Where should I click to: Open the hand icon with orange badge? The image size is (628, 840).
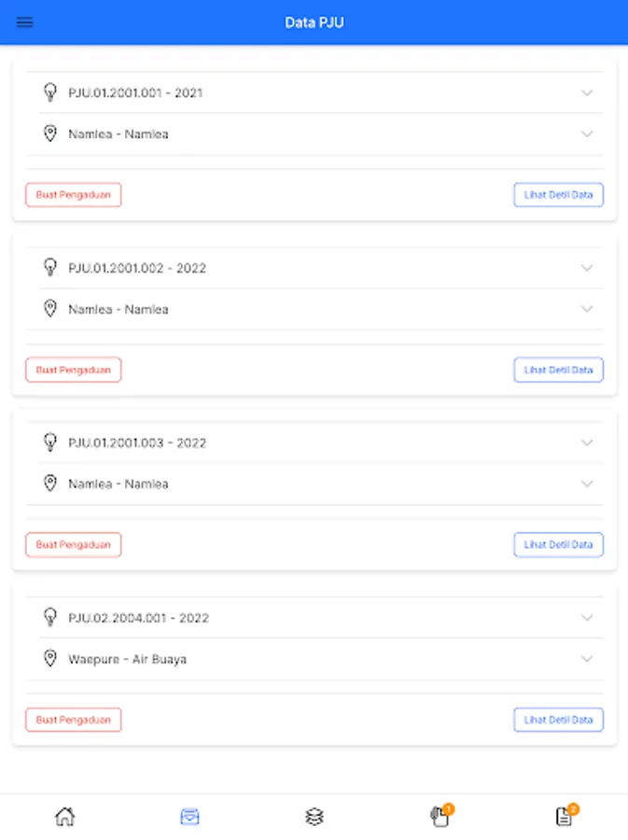click(440, 817)
